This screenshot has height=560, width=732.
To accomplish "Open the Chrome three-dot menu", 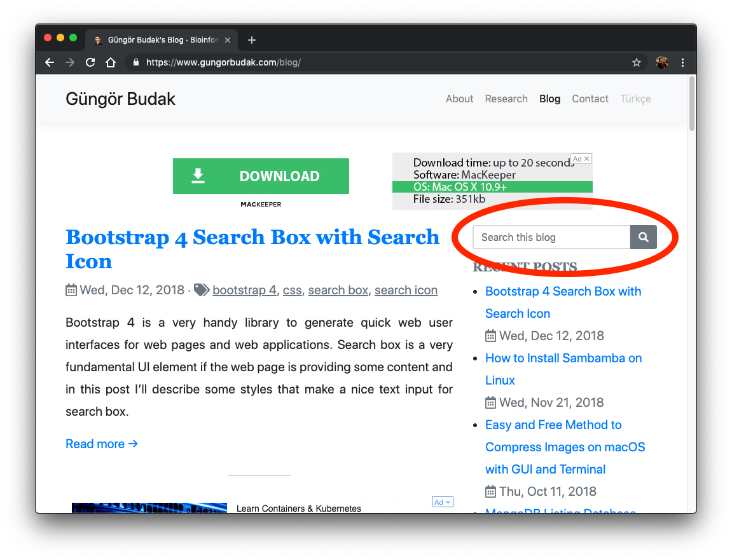I will 682,62.
